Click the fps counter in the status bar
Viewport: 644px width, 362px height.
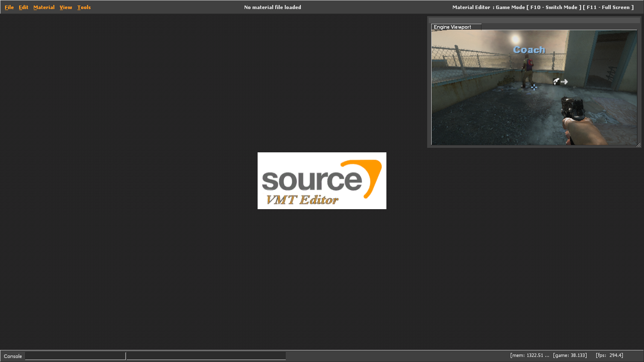click(x=609, y=355)
